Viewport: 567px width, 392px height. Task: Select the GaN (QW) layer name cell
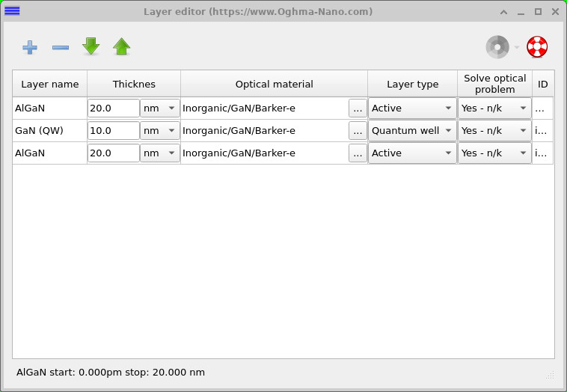click(x=49, y=131)
